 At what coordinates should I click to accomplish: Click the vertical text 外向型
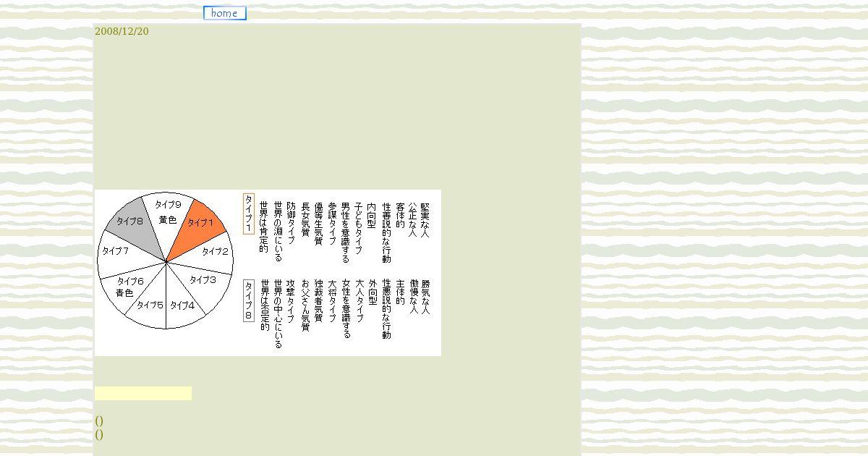click(373, 292)
